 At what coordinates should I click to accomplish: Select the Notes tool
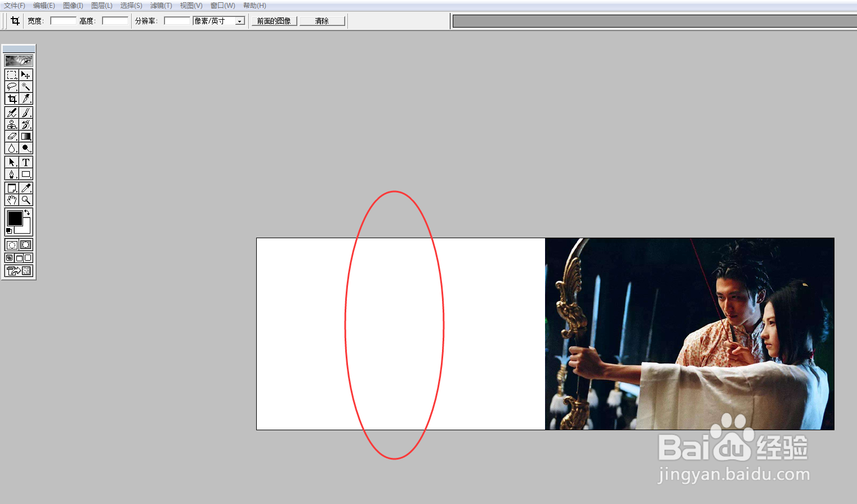tap(12, 188)
